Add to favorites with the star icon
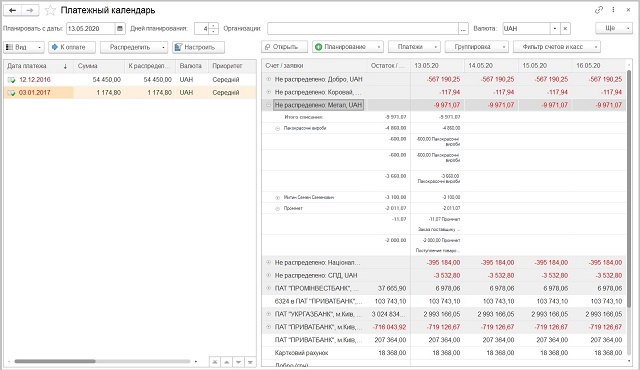This screenshot has height=370, width=640. tap(50, 10)
